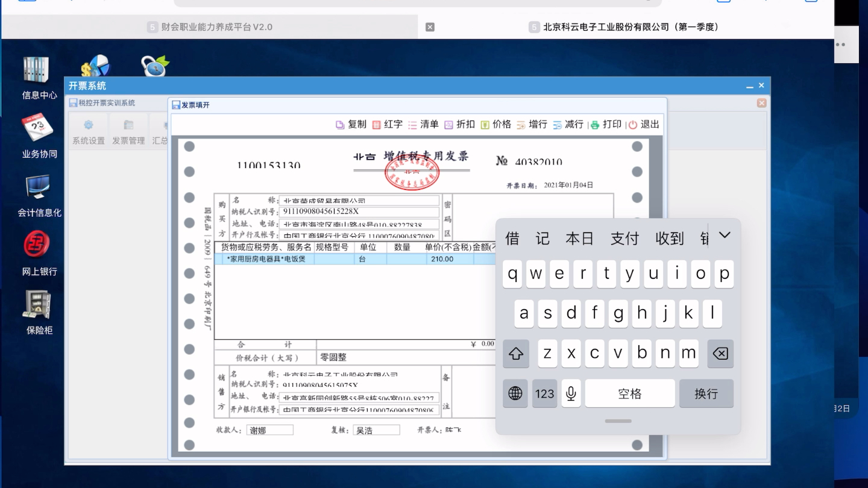Tap the 空格 space key
Screen dimensions: 868x488
630,393
